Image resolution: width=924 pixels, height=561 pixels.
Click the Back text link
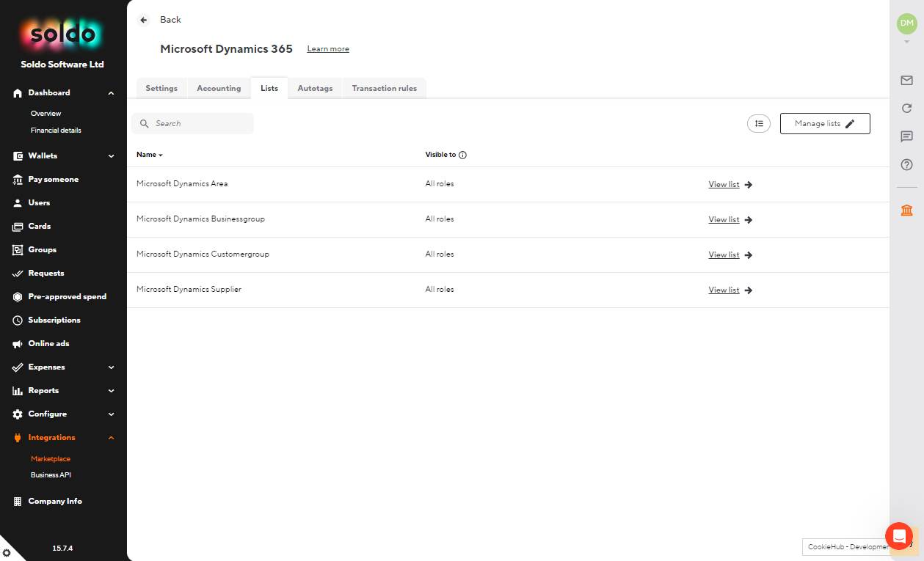(x=170, y=20)
